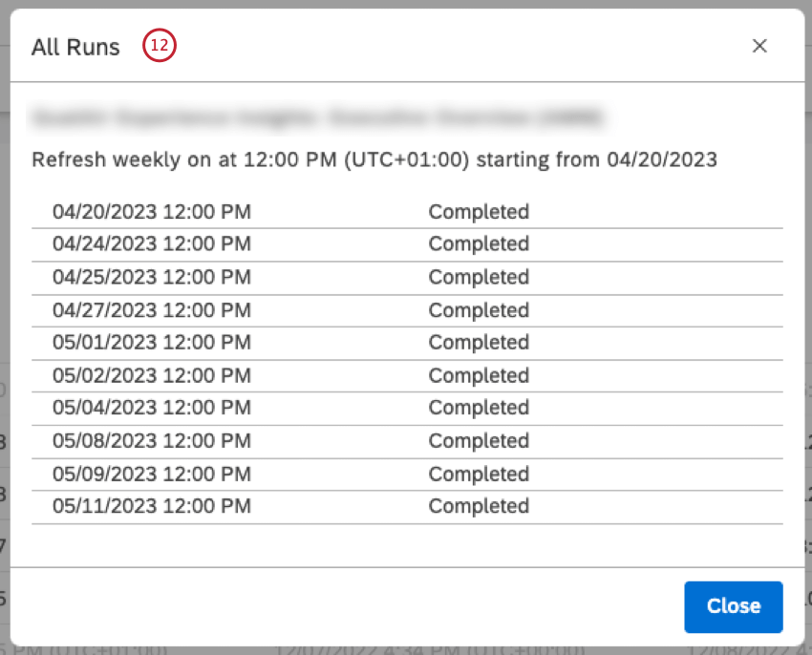The height and width of the screenshot is (655, 812).
Task: Click Completed status of the 04/20/2023 run
Action: 479,211
